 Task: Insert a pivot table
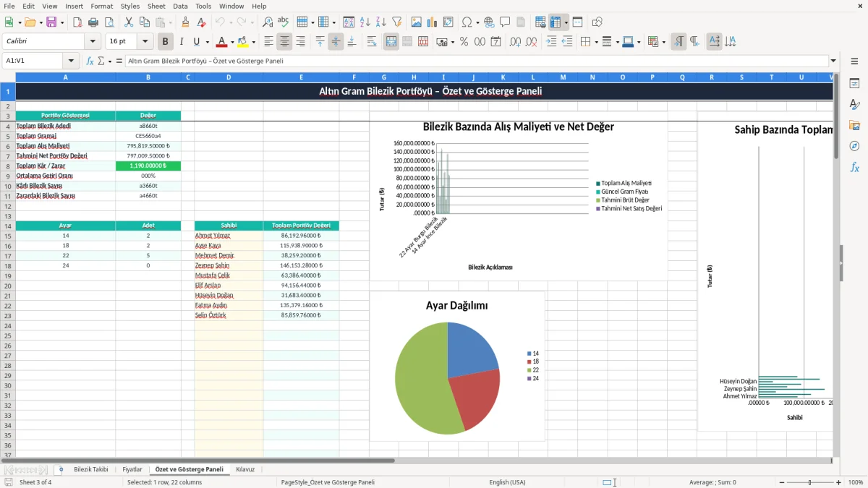[448, 22]
